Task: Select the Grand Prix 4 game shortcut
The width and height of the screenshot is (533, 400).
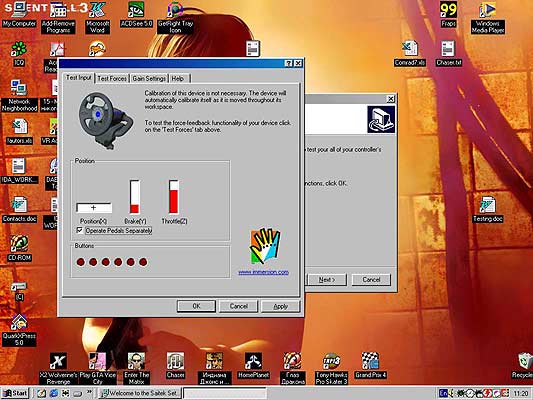Action: (x=370, y=365)
